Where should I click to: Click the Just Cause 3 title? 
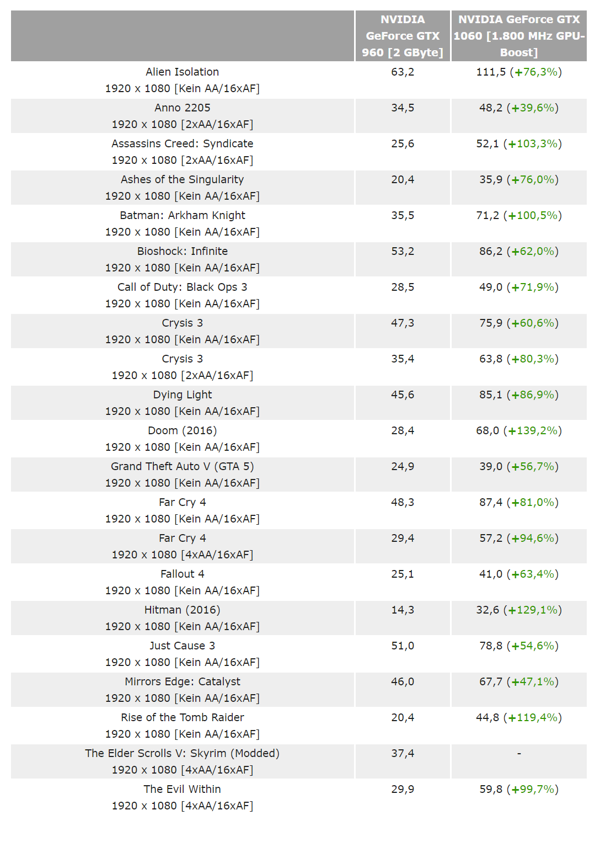coord(183,646)
